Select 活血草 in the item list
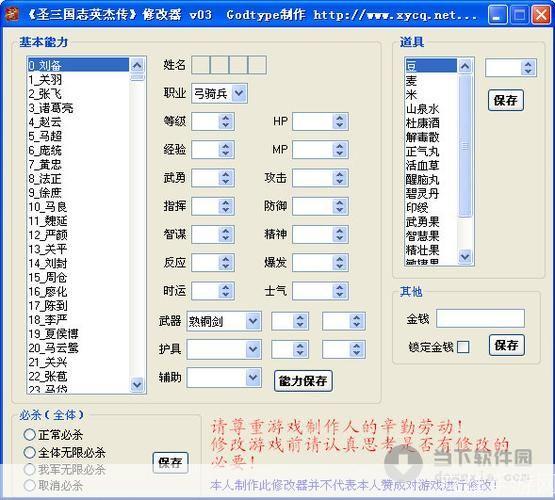This screenshot has height=500, width=555. (431, 165)
